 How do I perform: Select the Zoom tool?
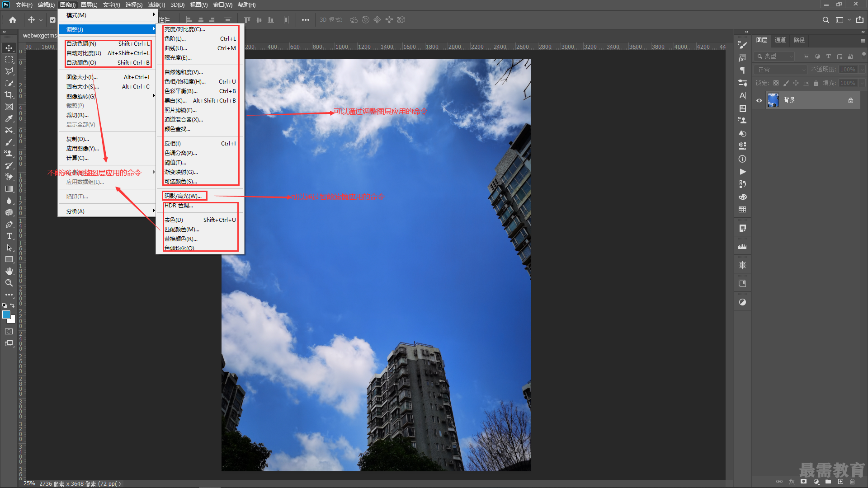[9, 283]
